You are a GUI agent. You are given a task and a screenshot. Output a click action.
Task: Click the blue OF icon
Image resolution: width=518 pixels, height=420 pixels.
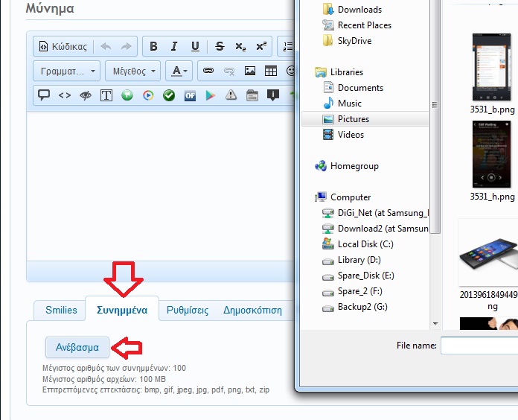pyautogui.click(x=190, y=95)
